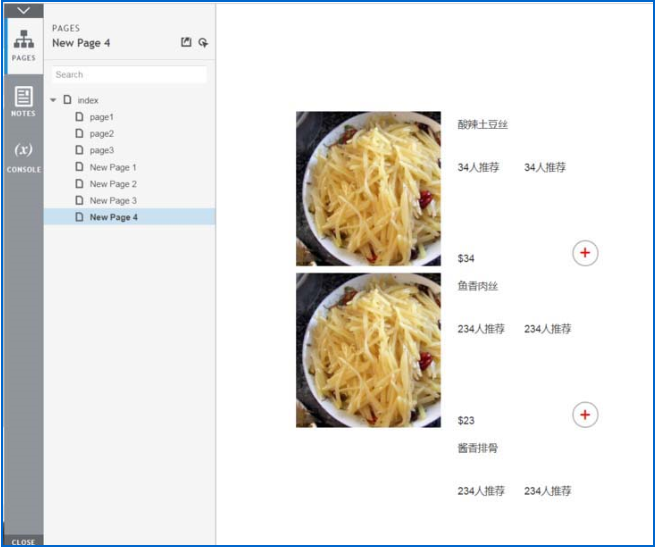Click the first shredded potato dish image
The image size is (656, 547).
(x=368, y=188)
